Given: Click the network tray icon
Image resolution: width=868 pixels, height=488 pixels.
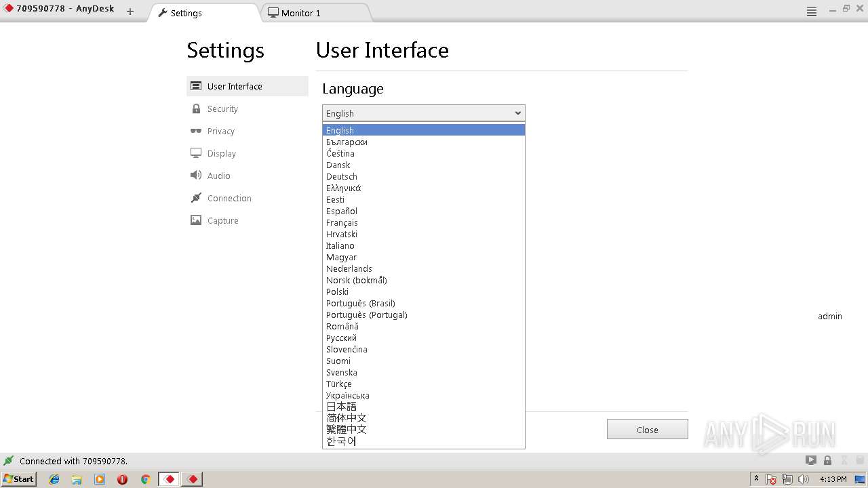Looking at the screenshot, I should [787, 479].
